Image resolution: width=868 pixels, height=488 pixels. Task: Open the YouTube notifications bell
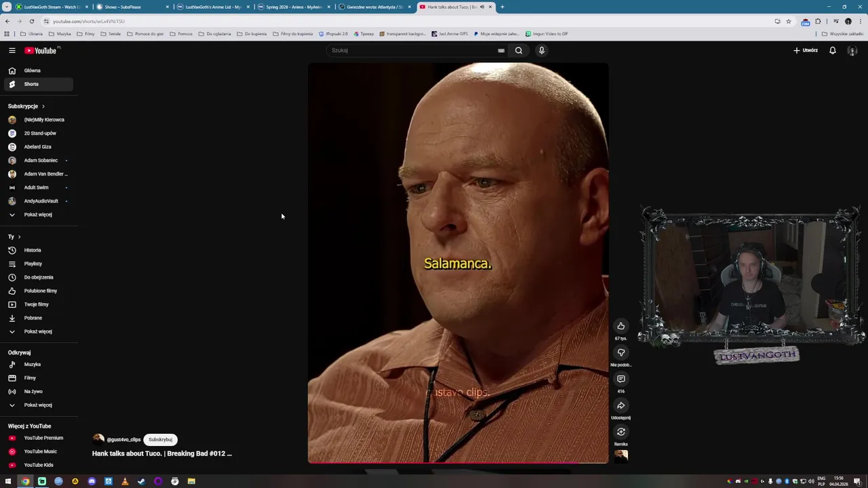pyautogui.click(x=832, y=50)
